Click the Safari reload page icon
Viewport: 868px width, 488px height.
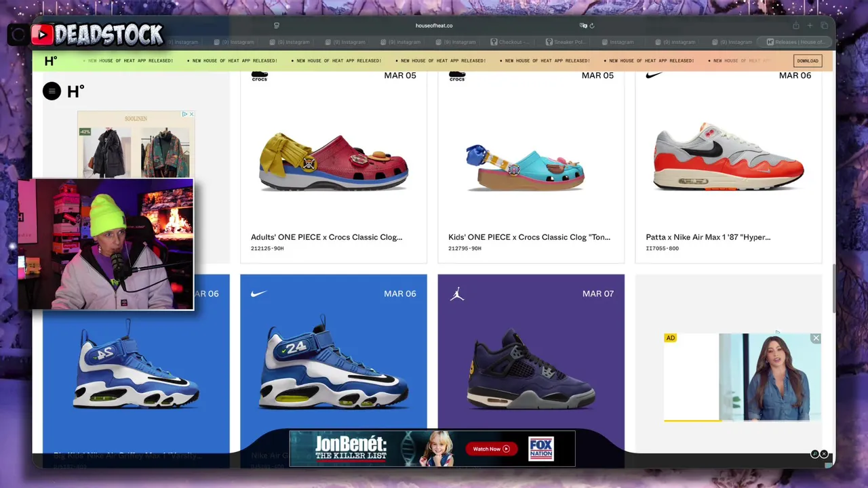592,26
